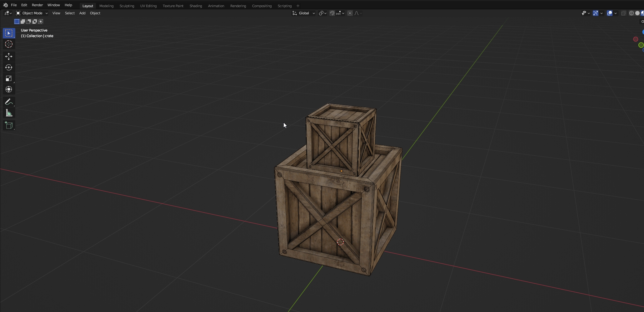Click the Add Cube tool
This screenshot has height=312, width=644.
(x=9, y=125)
